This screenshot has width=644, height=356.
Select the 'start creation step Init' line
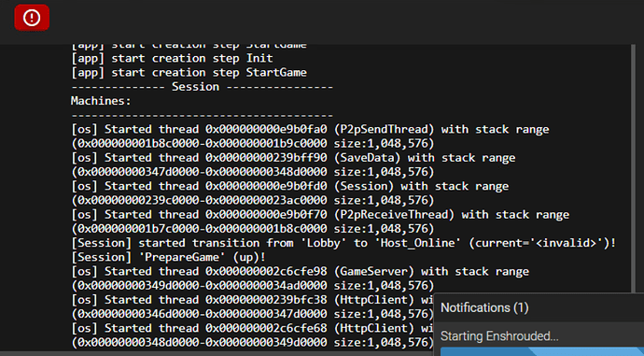[x=172, y=58]
